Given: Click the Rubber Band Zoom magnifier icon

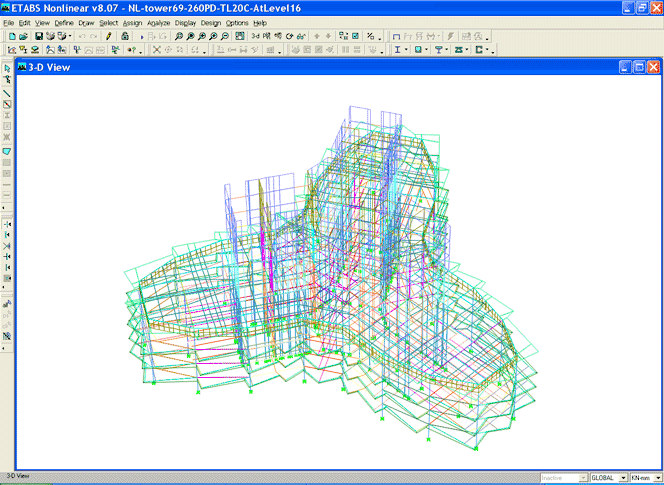Looking at the screenshot, I should coord(179,36).
